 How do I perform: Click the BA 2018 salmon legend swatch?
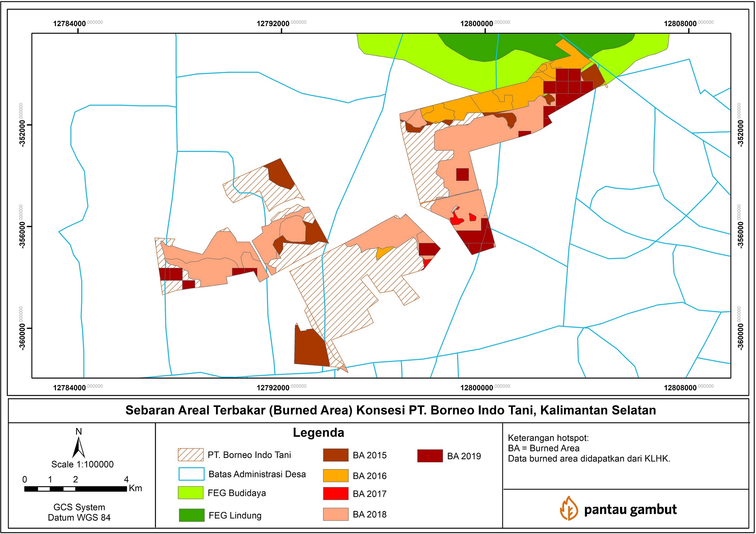tap(336, 514)
